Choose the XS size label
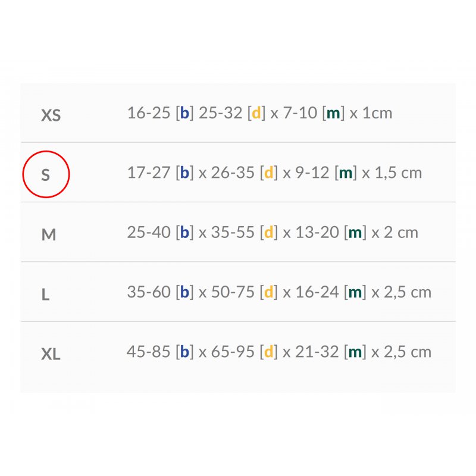Image resolution: width=476 pixels, height=476 pixels. pos(51,115)
